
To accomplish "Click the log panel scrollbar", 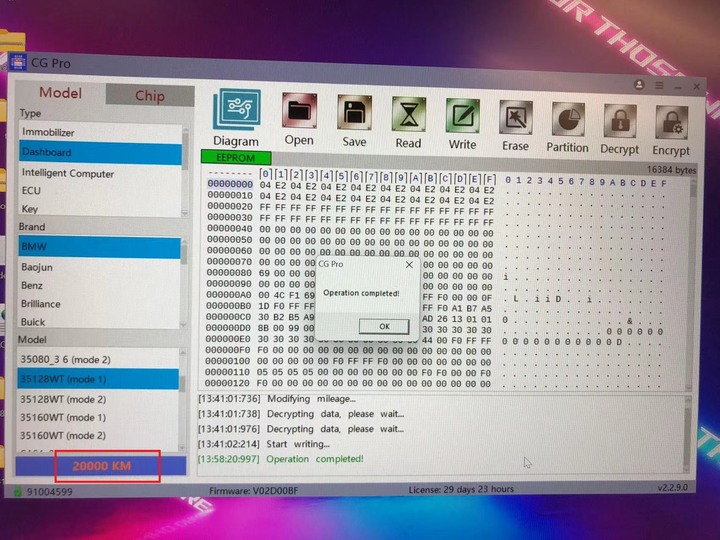I will click(687, 434).
